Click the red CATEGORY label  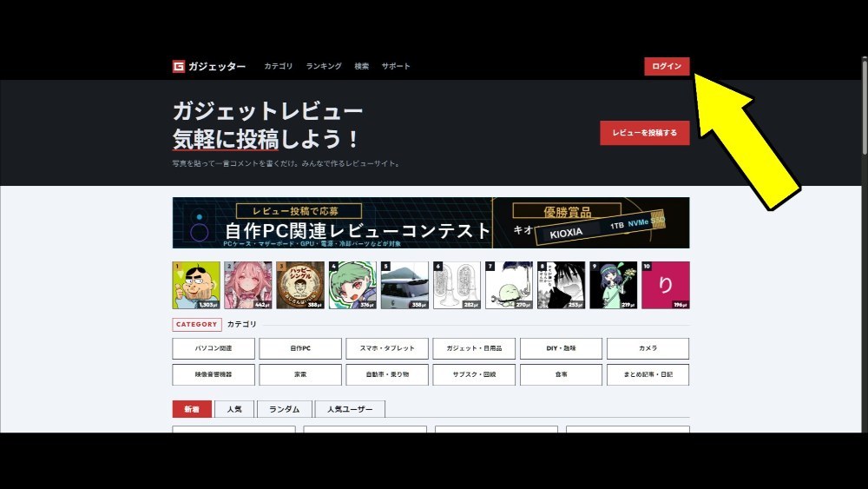coord(196,325)
